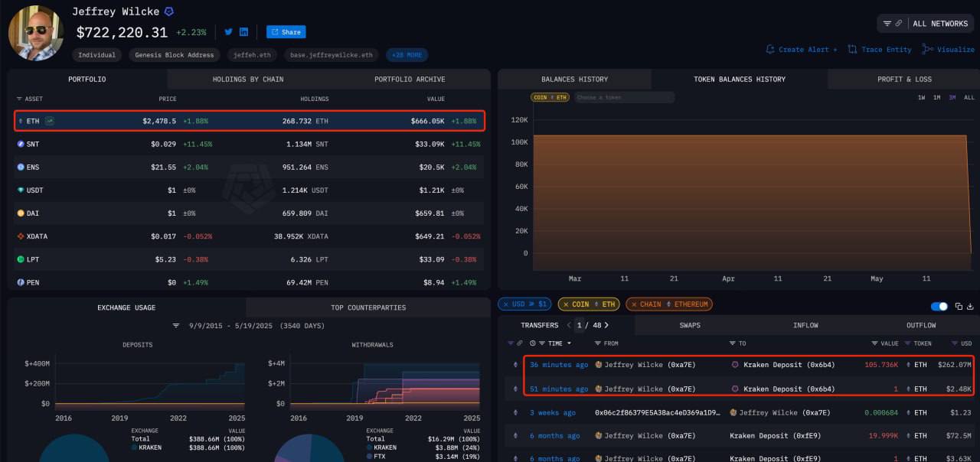Click the blue Share button

click(286, 32)
